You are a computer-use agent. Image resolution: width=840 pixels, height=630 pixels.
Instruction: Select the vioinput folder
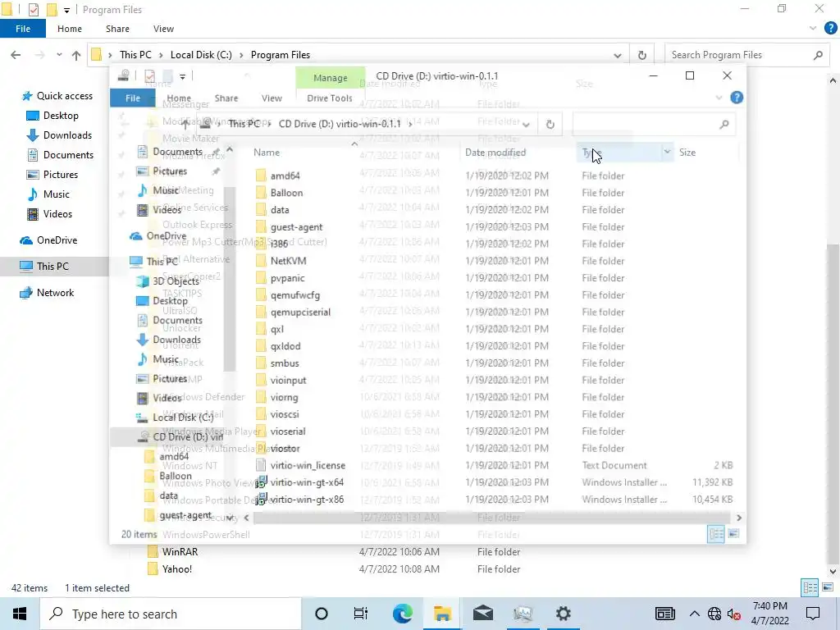[x=288, y=381]
